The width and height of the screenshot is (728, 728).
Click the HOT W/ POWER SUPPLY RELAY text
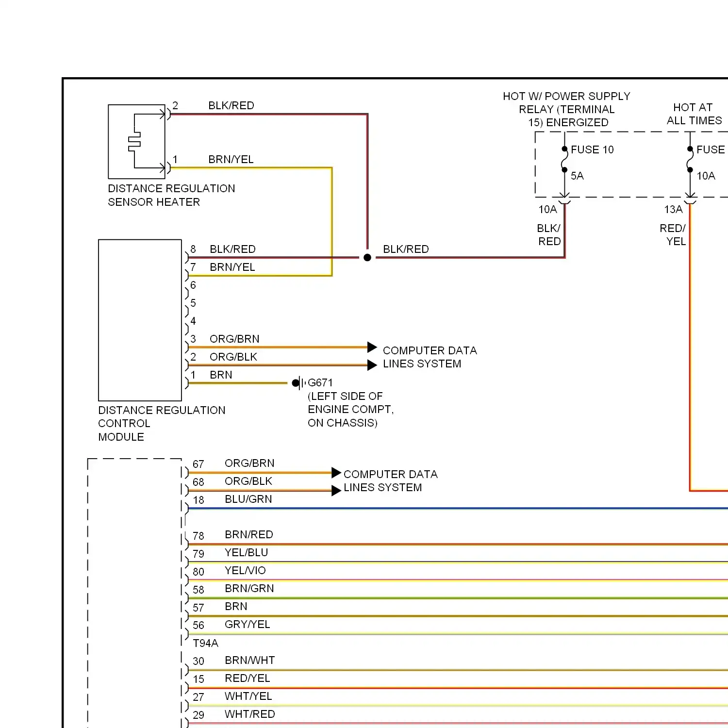click(566, 109)
